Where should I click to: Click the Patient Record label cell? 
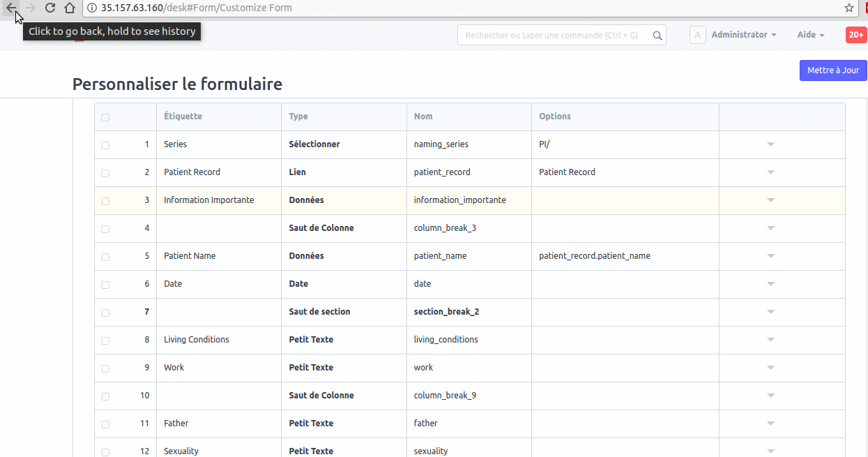pyautogui.click(x=218, y=172)
